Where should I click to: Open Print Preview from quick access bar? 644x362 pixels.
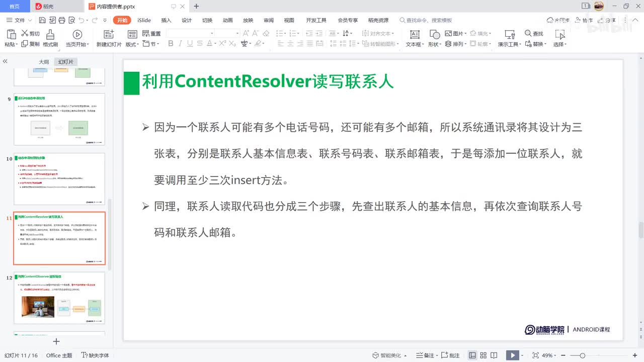(x=71, y=20)
